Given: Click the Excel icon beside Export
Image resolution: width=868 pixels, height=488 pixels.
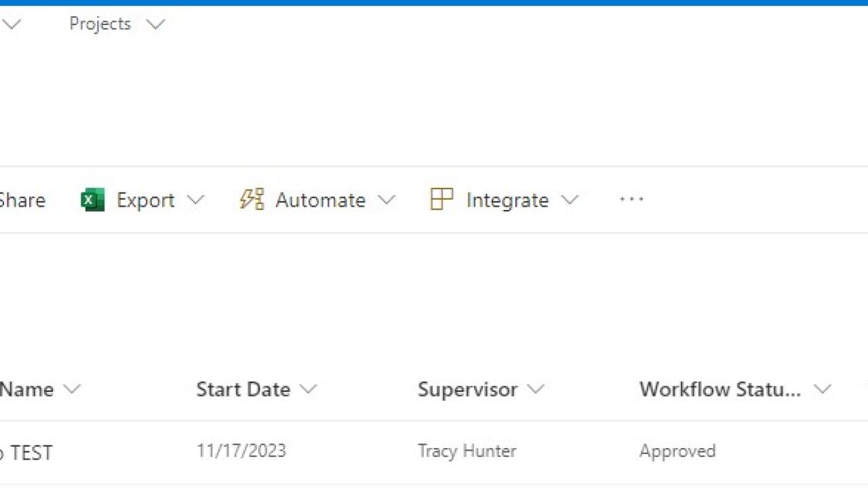Looking at the screenshot, I should click(93, 200).
